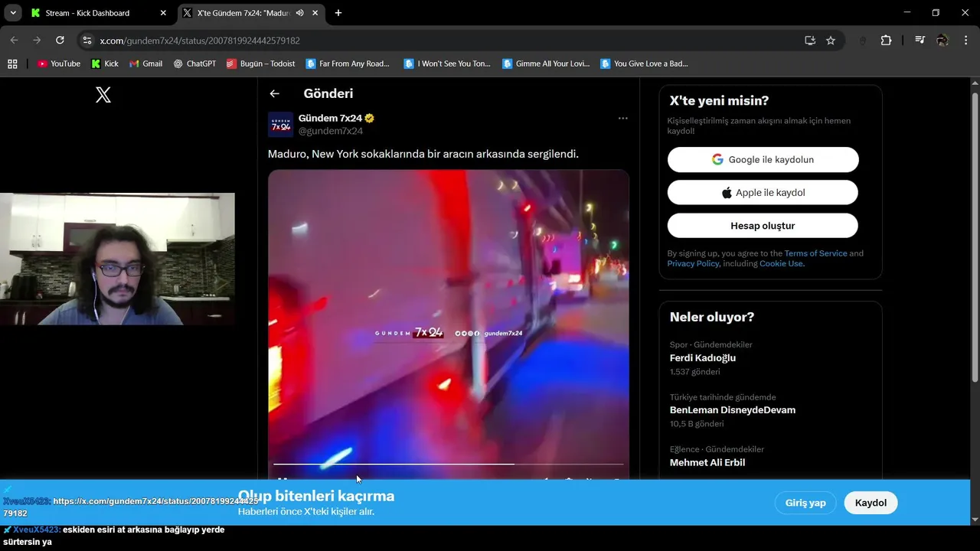Click the Apple ile kaydol button

[763, 193]
